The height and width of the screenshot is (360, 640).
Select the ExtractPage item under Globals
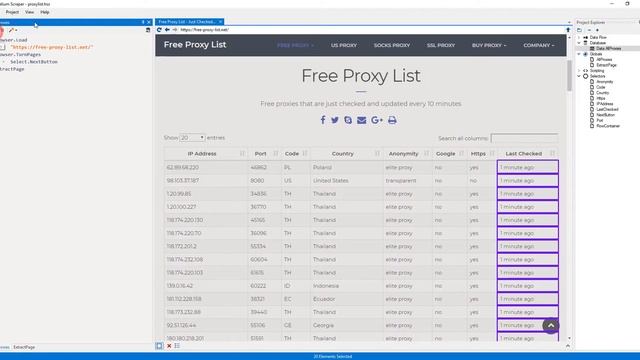point(606,65)
